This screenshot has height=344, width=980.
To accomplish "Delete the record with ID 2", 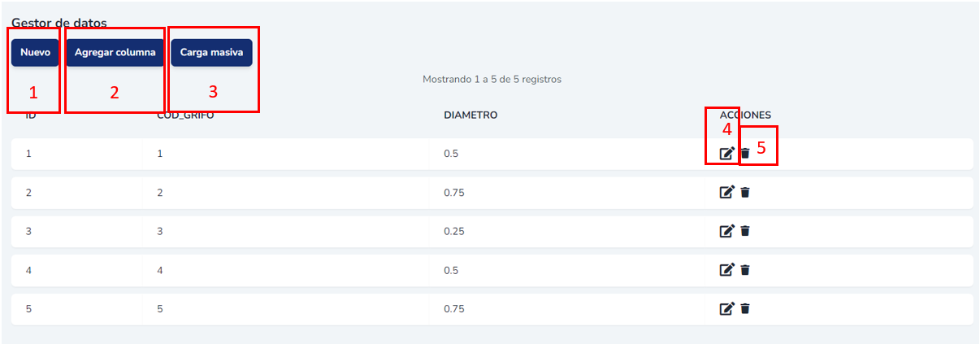I will click(x=745, y=192).
